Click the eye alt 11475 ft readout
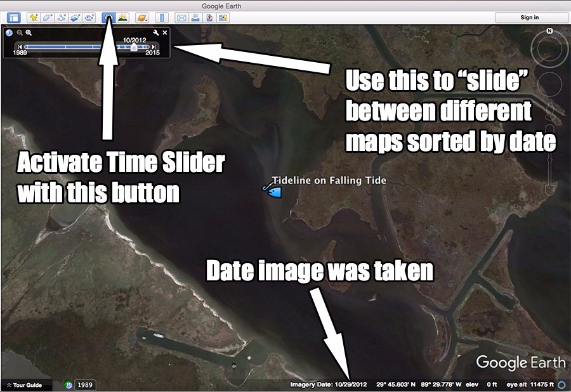This screenshot has width=571, height=392. coord(530,384)
